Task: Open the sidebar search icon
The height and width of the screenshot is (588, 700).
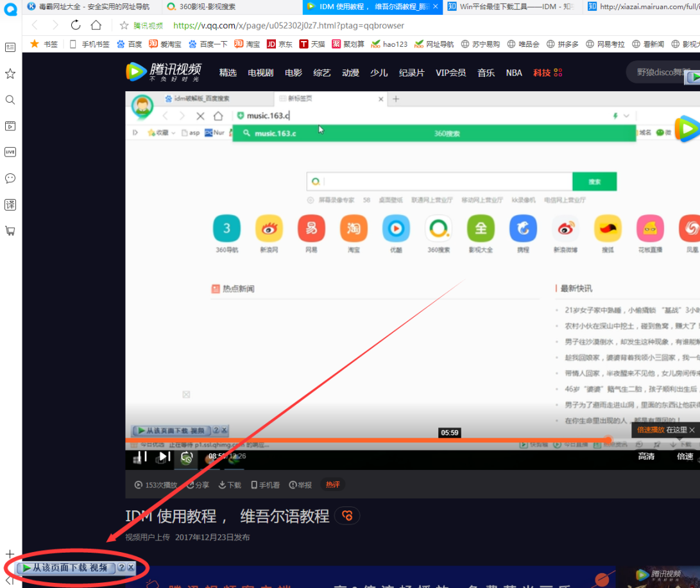Action: click(x=10, y=99)
